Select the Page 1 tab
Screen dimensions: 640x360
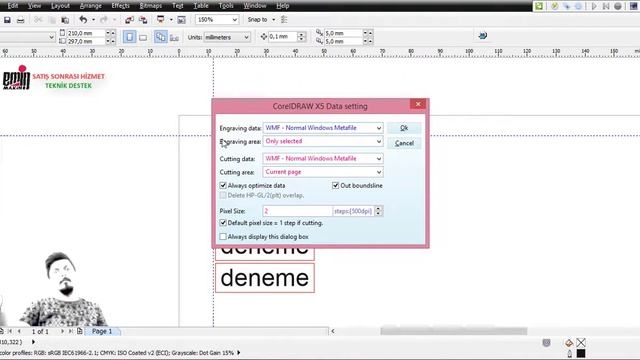(x=102, y=331)
